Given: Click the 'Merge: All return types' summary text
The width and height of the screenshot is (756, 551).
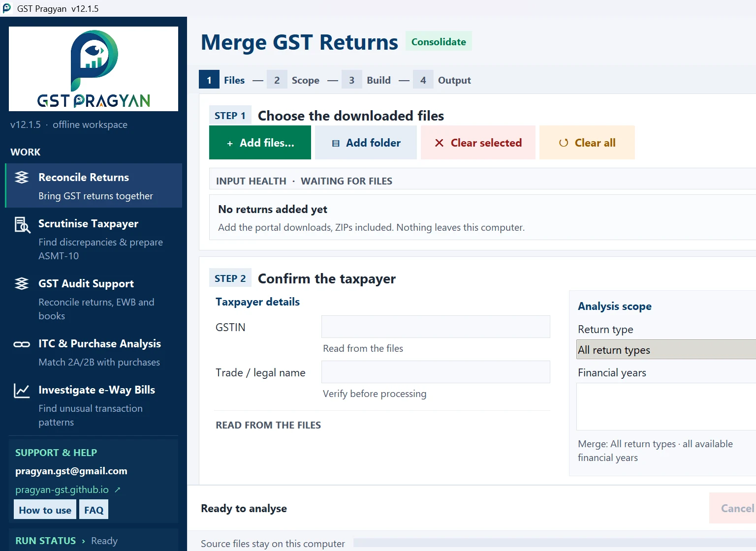Looking at the screenshot, I should click(x=655, y=451).
